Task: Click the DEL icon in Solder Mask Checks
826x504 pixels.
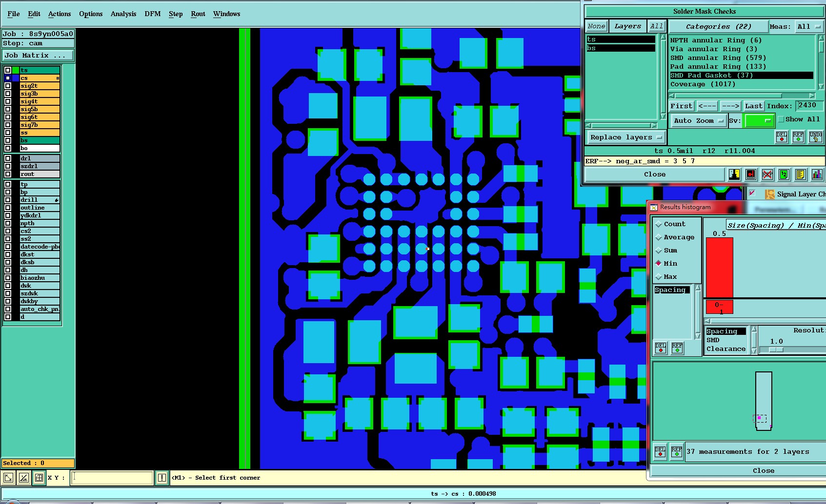Action: pyautogui.click(x=782, y=137)
